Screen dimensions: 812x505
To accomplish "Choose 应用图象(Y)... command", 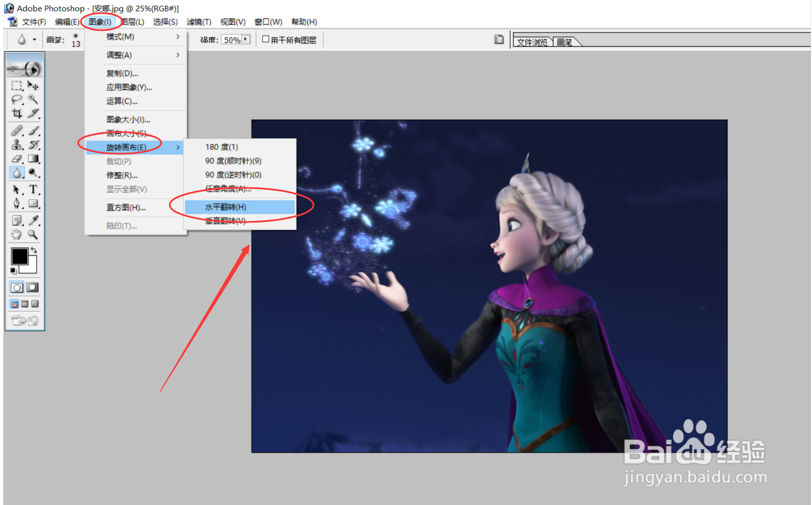I will click(136, 87).
